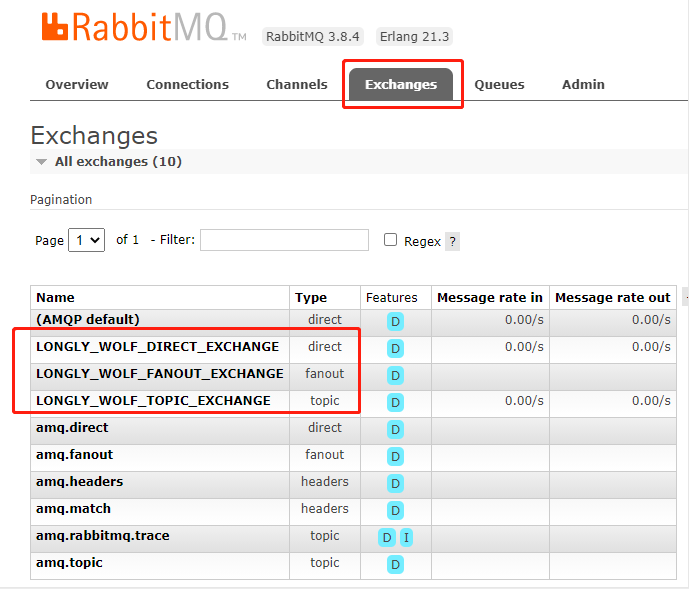Click the D badge in amq.match row
Screen dimensions: 689x589
tap(395, 511)
